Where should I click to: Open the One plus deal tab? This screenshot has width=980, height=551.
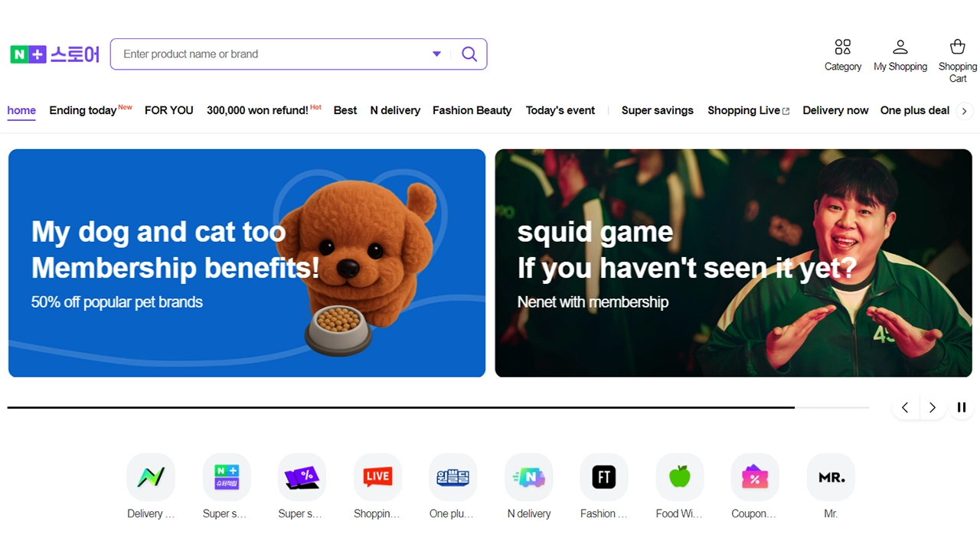pos(915,110)
